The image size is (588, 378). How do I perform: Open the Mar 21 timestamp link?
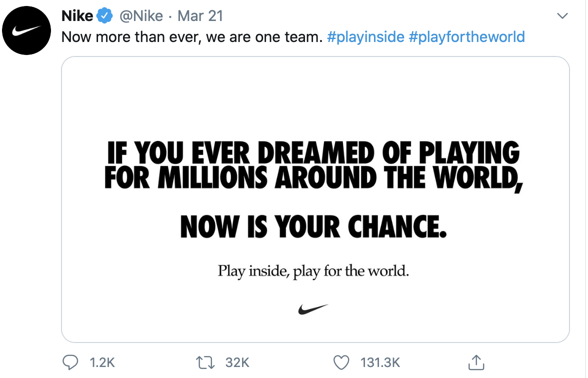200,16
